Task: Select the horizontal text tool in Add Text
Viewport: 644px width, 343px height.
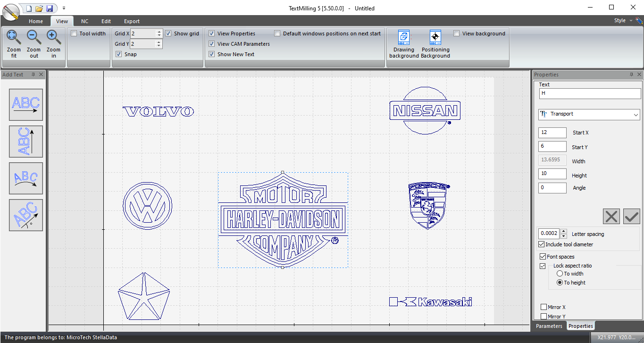Action: coord(26,105)
